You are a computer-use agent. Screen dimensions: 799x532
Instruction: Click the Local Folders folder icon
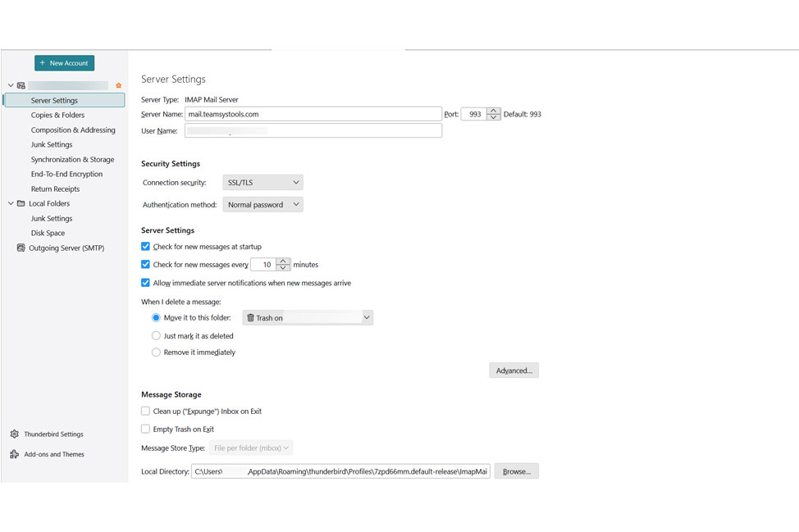click(x=21, y=203)
